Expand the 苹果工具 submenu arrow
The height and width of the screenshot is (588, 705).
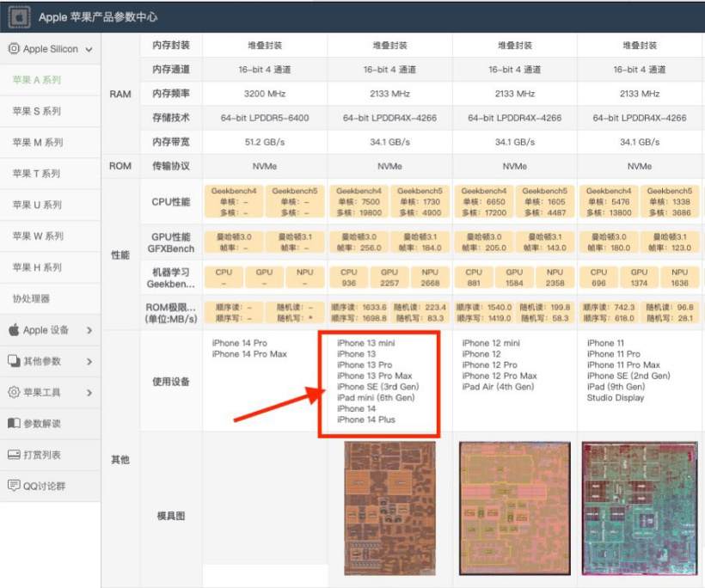[x=89, y=393]
